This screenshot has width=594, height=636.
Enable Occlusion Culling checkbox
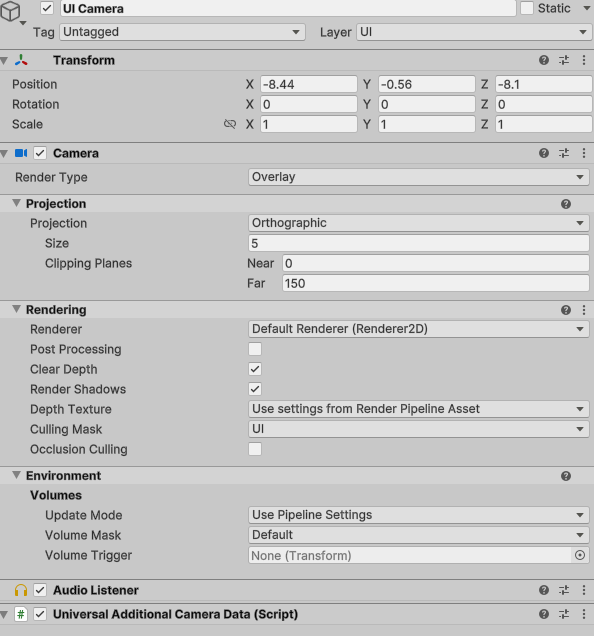[255, 449]
